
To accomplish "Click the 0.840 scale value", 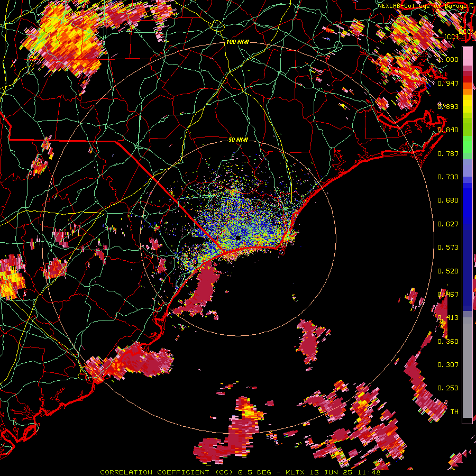I will pos(448,130).
